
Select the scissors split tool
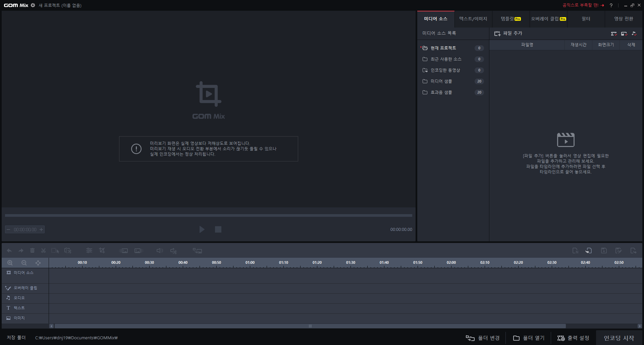(43, 251)
